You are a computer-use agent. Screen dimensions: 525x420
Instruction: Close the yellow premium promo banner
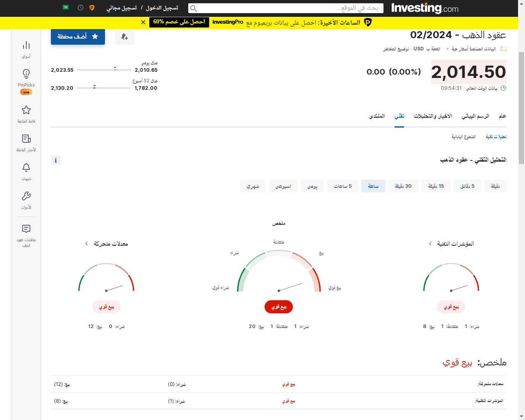[x=143, y=22]
